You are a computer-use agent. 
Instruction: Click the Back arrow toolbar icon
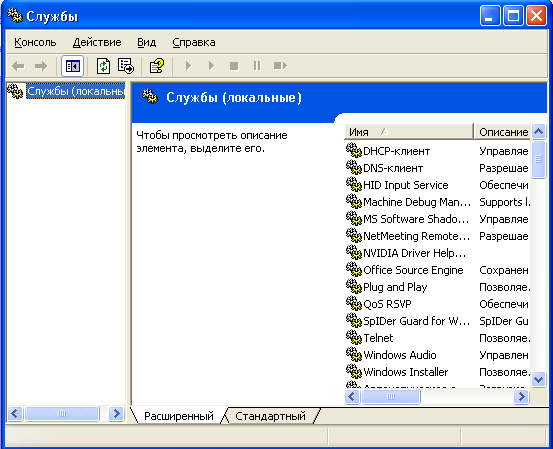coord(18,66)
